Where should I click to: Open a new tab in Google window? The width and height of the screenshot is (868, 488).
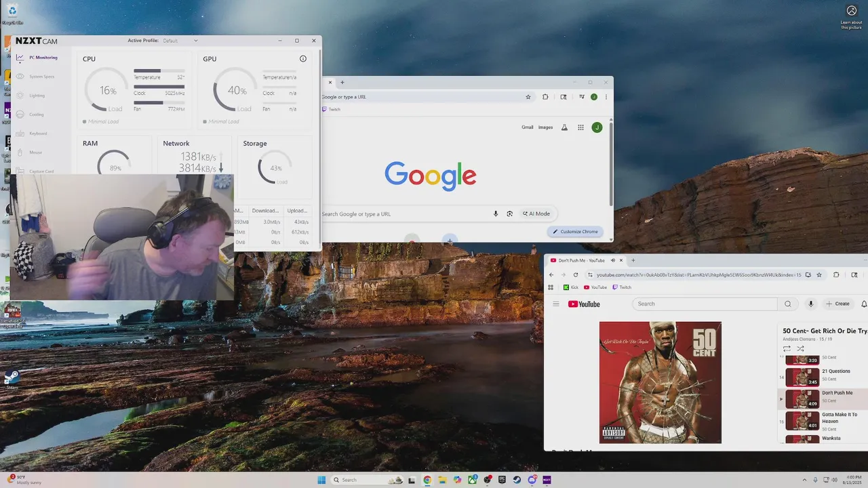pyautogui.click(x=342, y=82)
